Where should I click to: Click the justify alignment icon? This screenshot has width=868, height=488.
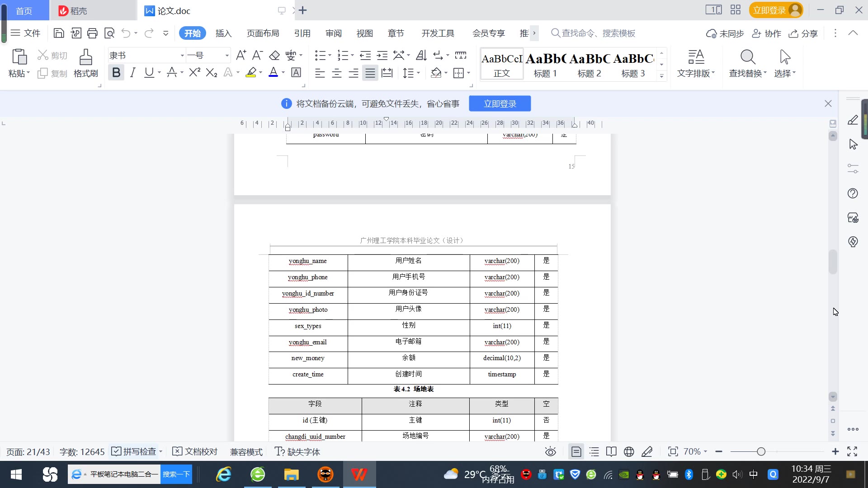(x=370, y=73)
